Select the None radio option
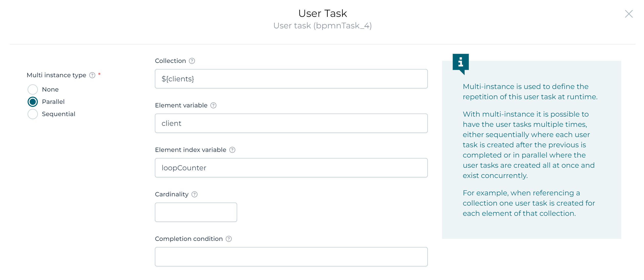Viewport: 644px width, 280px height. tap(33, 89)
